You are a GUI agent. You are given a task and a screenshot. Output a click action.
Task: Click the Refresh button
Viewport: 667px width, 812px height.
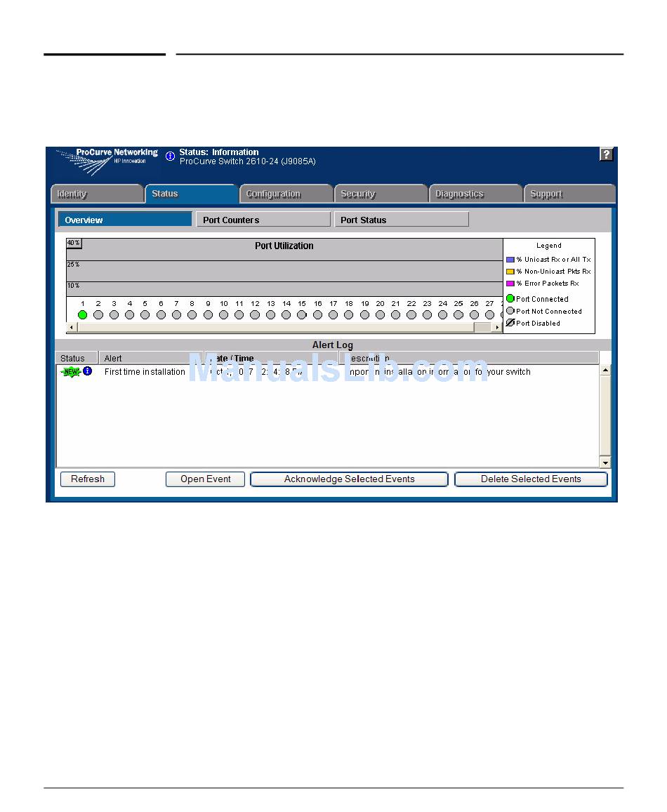[88, 479]
